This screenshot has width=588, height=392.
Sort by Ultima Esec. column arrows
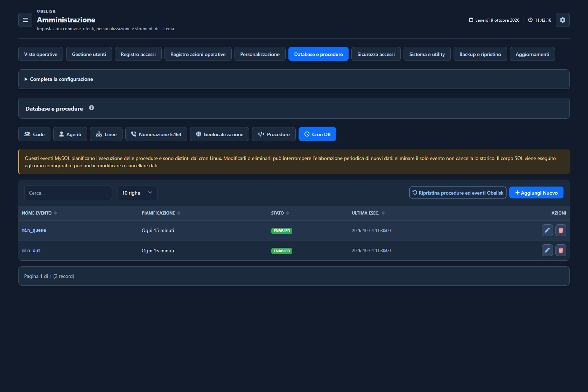tap(383, 213)
